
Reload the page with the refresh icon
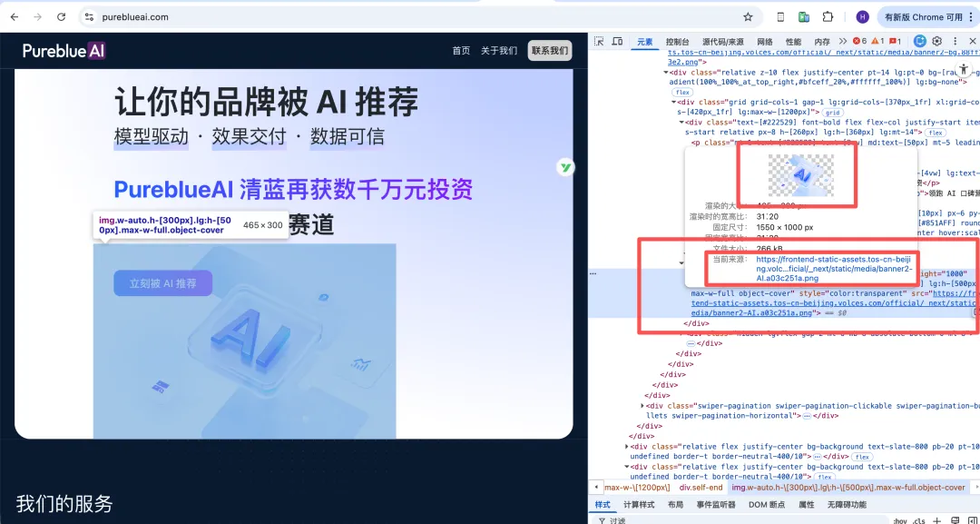coord(60,16)
